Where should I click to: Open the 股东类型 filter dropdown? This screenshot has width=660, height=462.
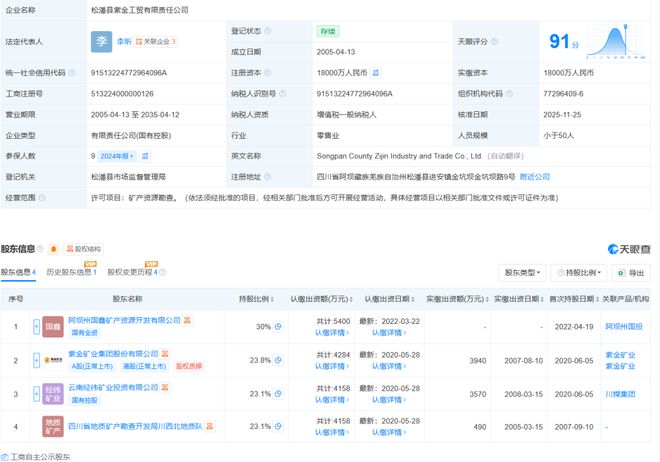(523, 272)
